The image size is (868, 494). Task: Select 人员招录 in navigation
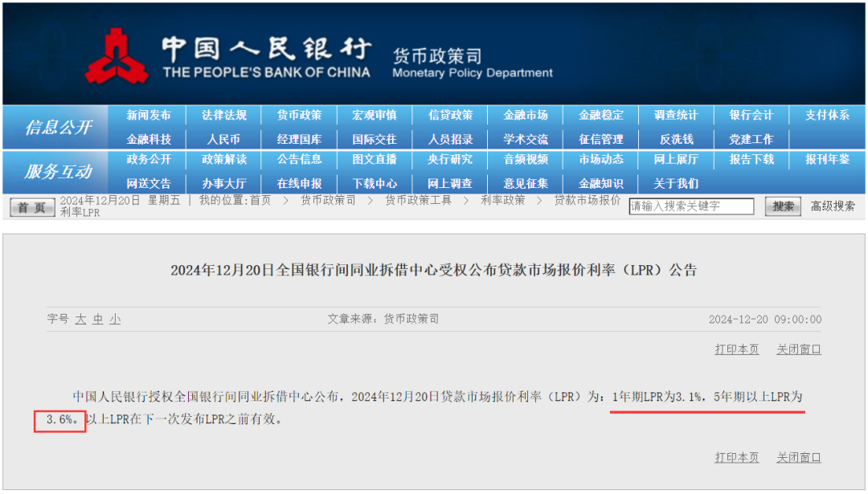pyautogui.click(x=450, y=140)
